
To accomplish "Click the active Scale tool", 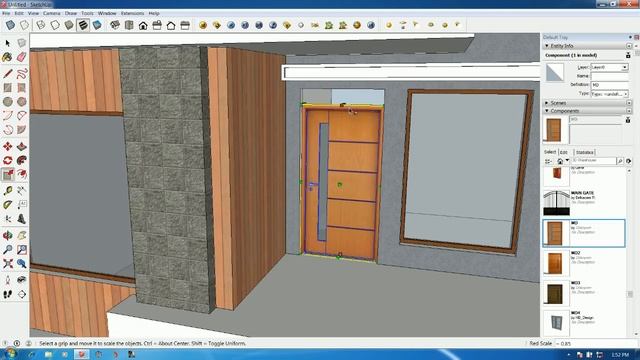I will 7,175.
